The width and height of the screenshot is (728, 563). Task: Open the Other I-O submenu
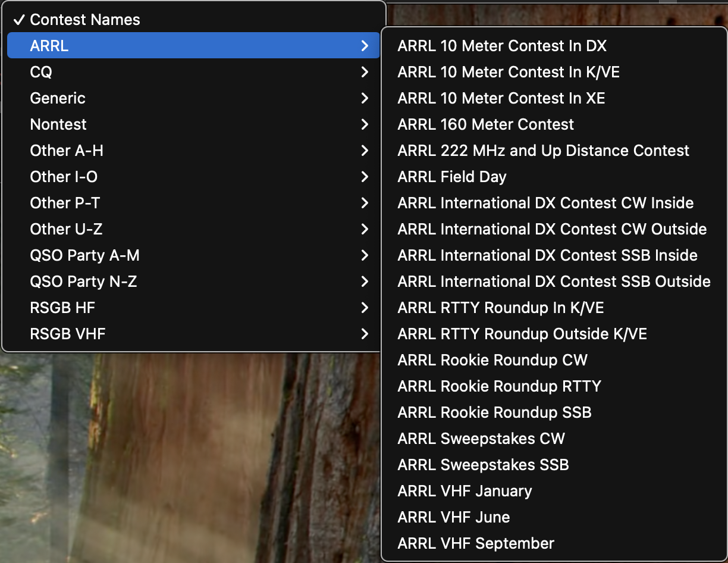tap(193, 177)
